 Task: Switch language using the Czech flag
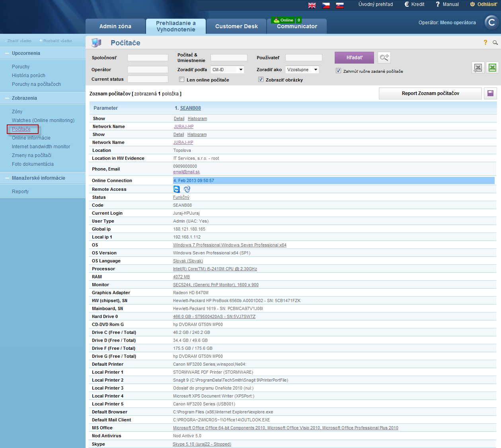[x=326, y=5]
